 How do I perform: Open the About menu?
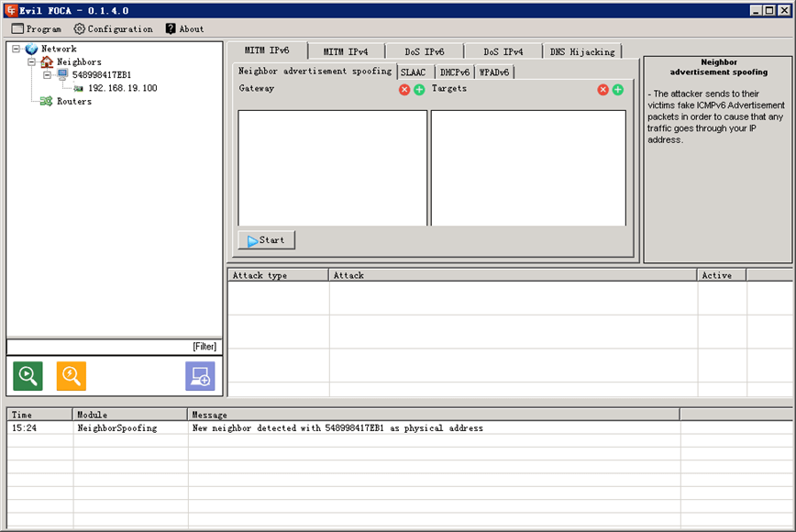point(185,29)
